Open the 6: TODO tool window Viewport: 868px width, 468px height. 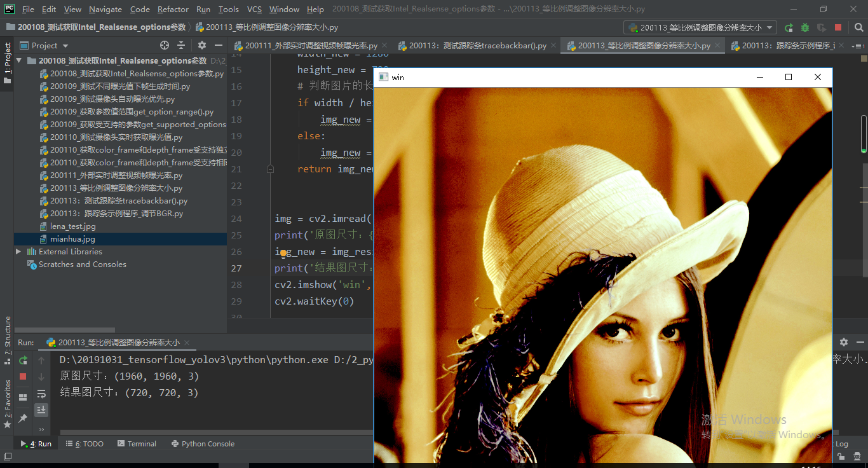click(x=85, y=444)
